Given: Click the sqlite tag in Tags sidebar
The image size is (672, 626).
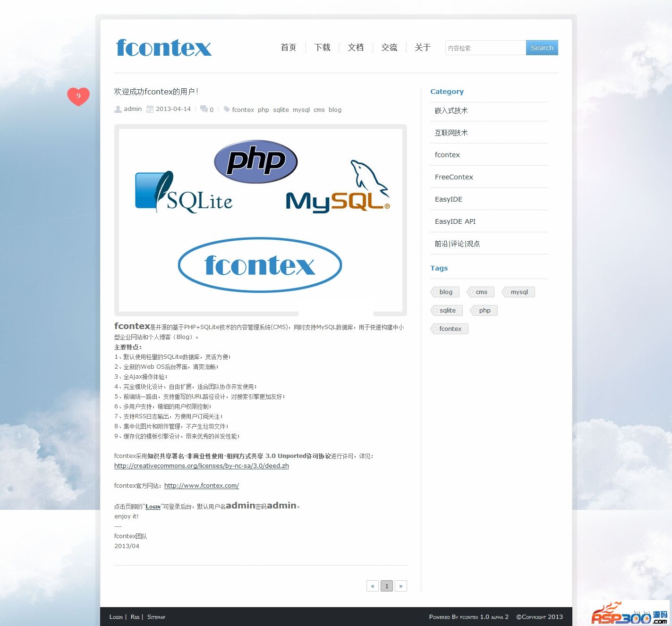Looking at the screenshot, I should pos(446,311).
